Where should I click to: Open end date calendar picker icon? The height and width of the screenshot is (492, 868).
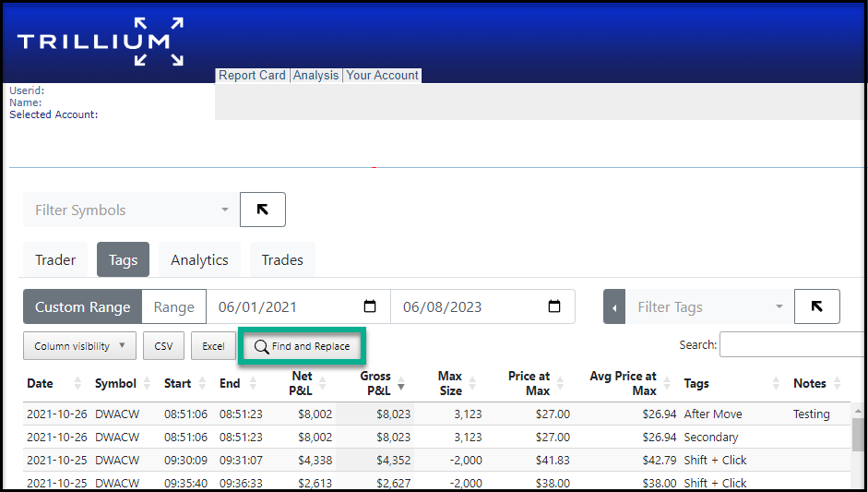tap(554, 306)
